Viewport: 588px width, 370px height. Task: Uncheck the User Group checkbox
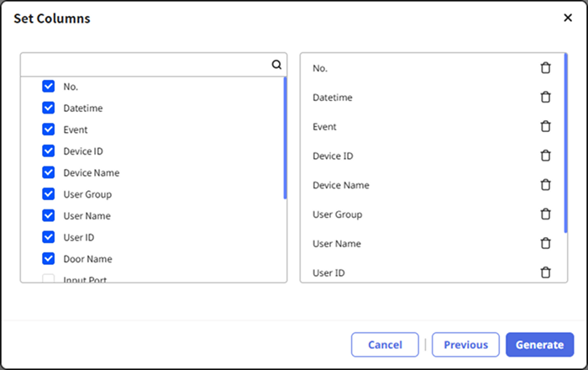coord(49,194)
